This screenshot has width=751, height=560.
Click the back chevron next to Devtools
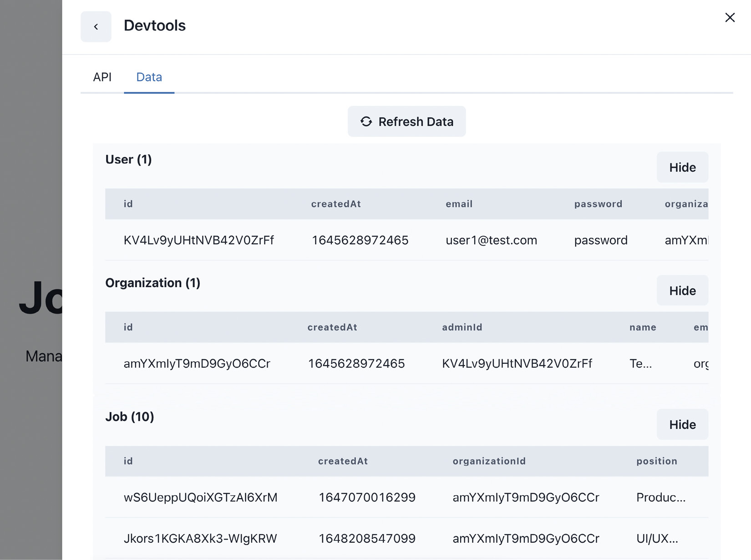(x=96, y=27)
